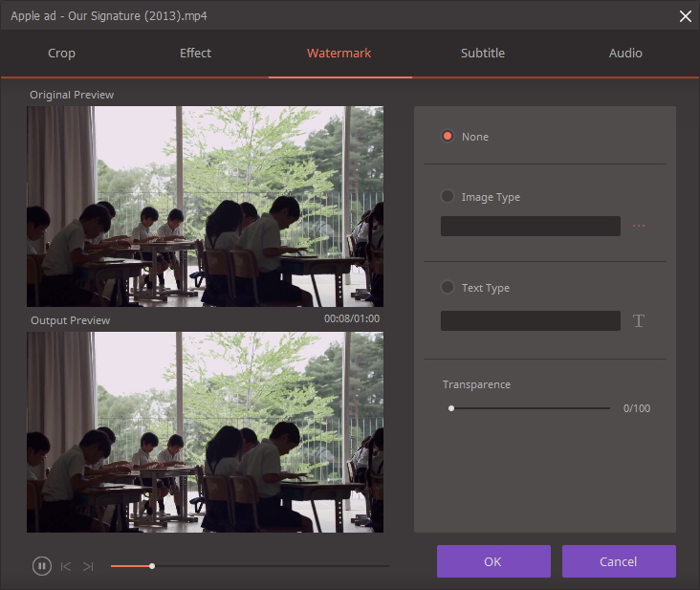The height and width of the screenshot is (590, 700).
Task: Click the Output Preview label
Action: coord(70,320)
